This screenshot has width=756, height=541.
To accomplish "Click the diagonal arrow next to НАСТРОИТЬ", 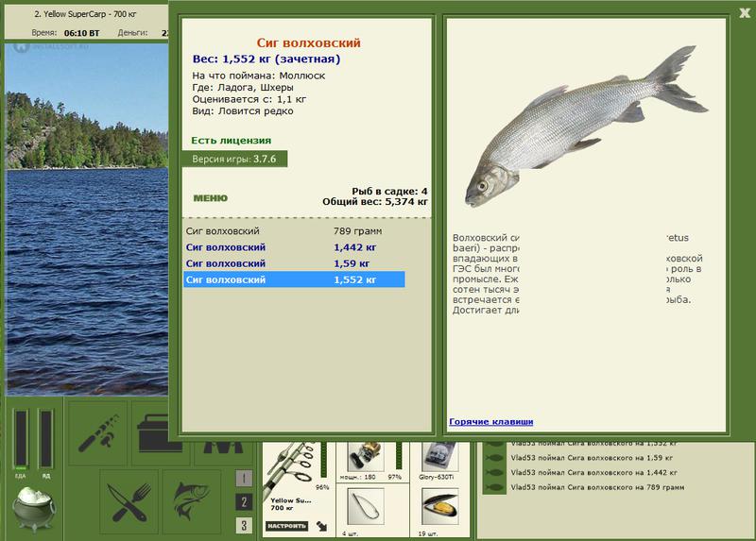I will (x=321, y=526).
